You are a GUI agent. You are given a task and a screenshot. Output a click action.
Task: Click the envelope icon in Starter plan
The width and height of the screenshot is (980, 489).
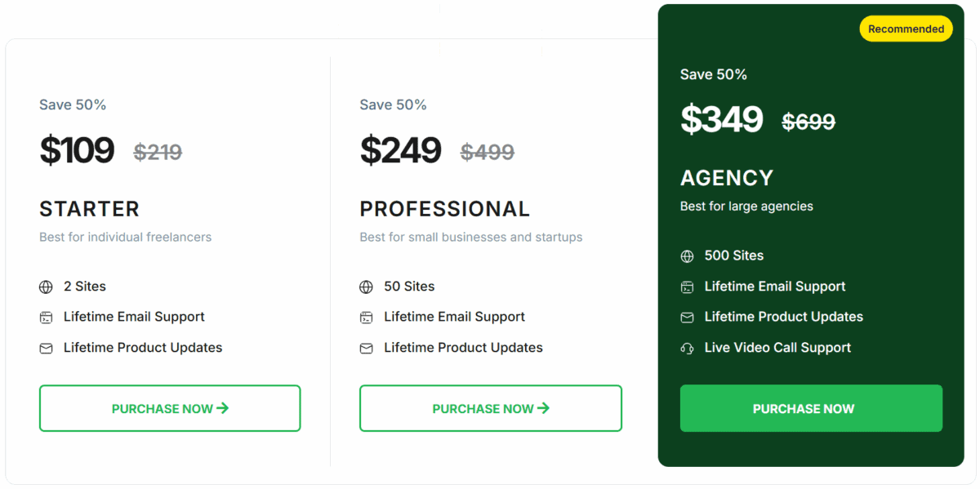[x=46, y=349]
